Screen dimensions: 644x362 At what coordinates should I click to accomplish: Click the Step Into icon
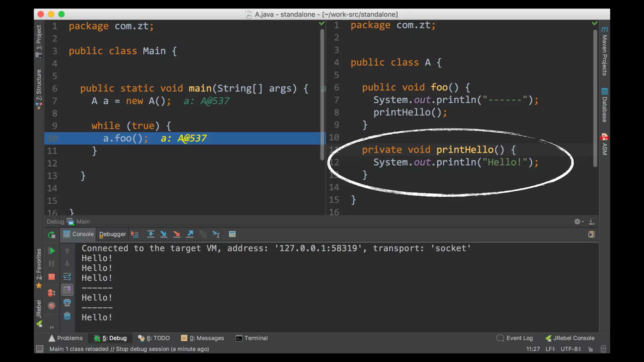point(164,234)
